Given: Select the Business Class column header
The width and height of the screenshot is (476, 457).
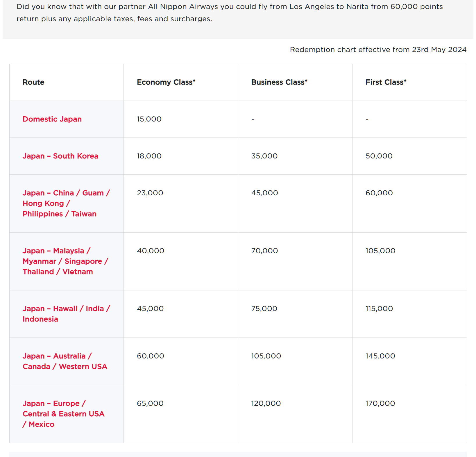Looking at the screenshot, I should coord(279,82).
